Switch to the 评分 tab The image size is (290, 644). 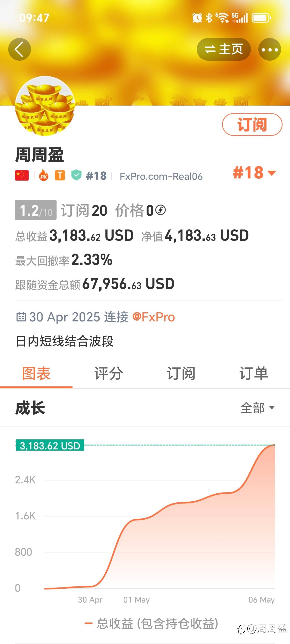coord(109,373)
